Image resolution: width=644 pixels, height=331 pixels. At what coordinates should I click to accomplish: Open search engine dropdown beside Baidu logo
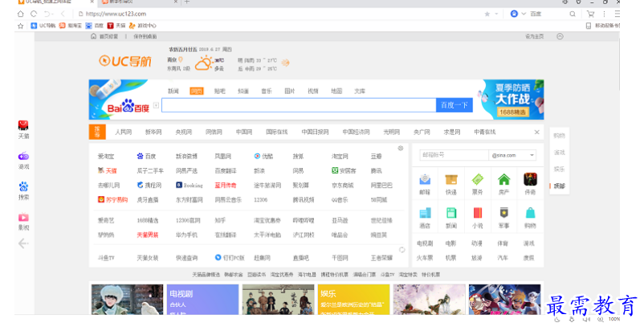pyautogui.click(x=156, y=105)
